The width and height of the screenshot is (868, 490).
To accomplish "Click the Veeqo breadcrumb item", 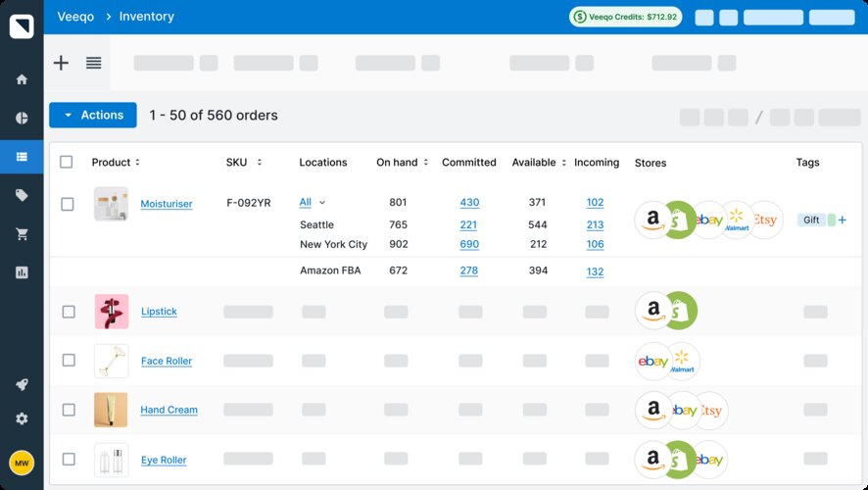I will [74, 17].
